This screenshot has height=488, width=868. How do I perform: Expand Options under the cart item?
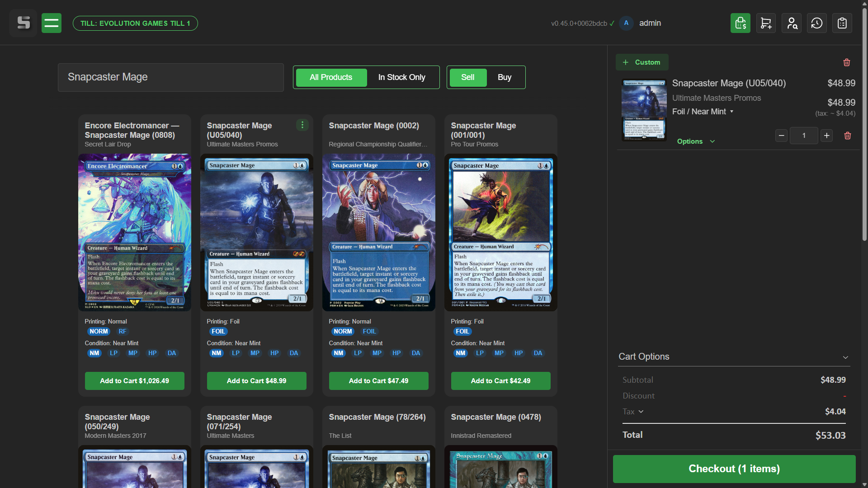(696, 141)
